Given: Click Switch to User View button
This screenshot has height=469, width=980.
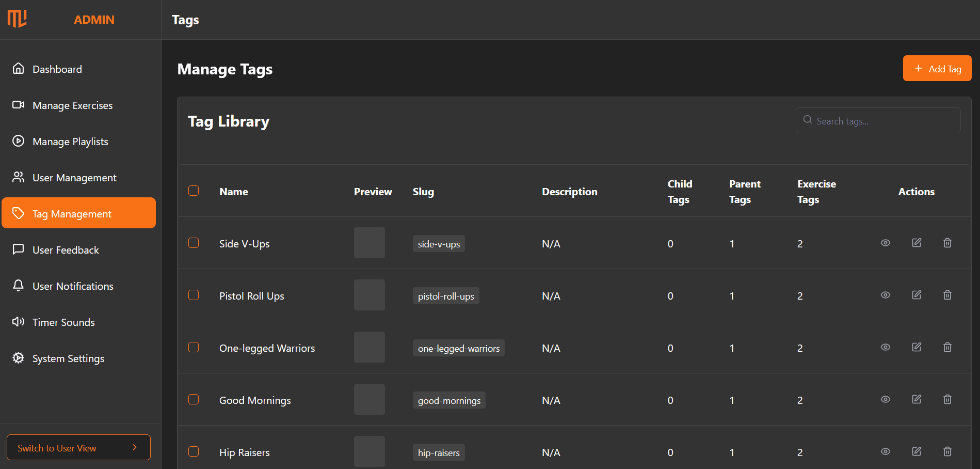Looking at the screenshot, I should point(78,447).
